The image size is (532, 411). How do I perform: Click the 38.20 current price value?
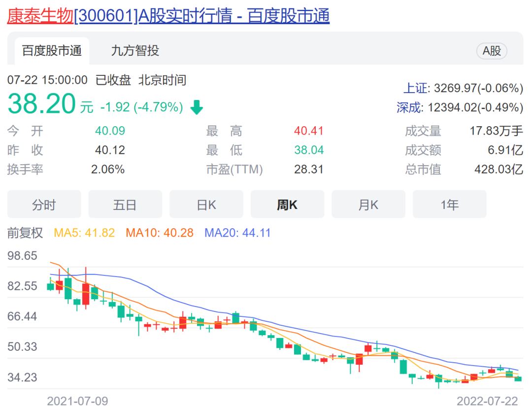tap(41, 104)
